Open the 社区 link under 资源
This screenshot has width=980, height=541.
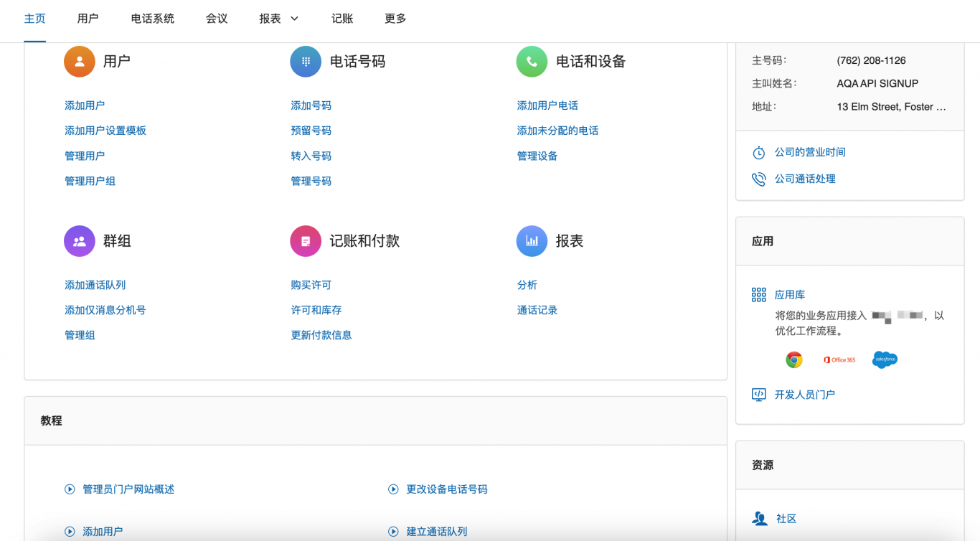click(786, 519)
